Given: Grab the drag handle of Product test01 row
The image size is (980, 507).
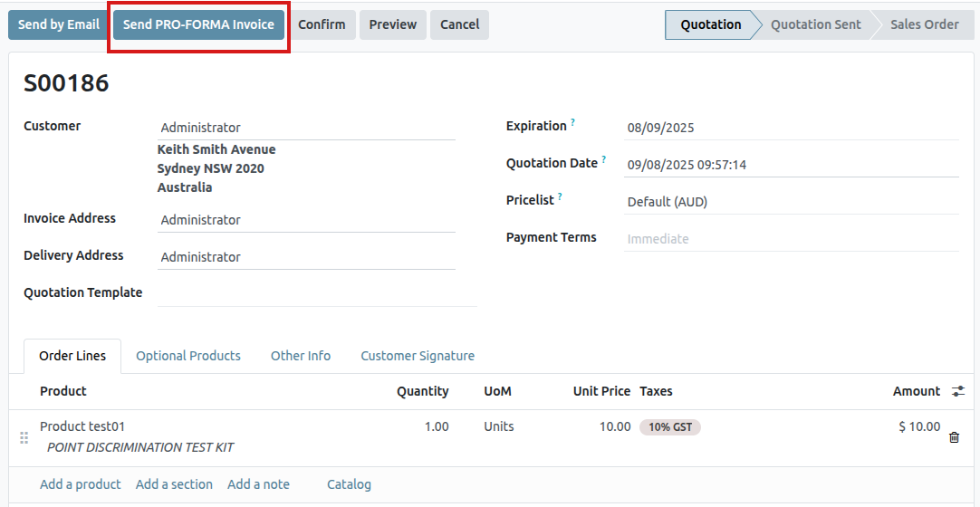Looking at the screenshot, I should (x=24, y=437).
